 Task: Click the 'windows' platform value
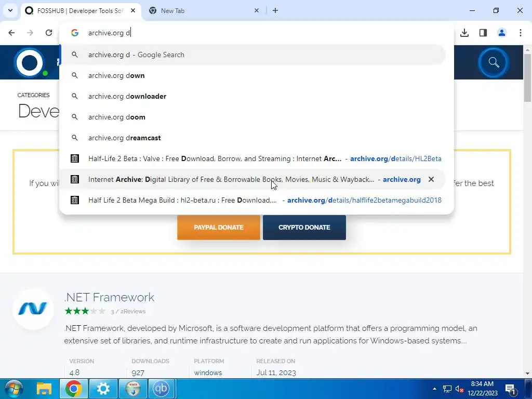tap(208, 373)
